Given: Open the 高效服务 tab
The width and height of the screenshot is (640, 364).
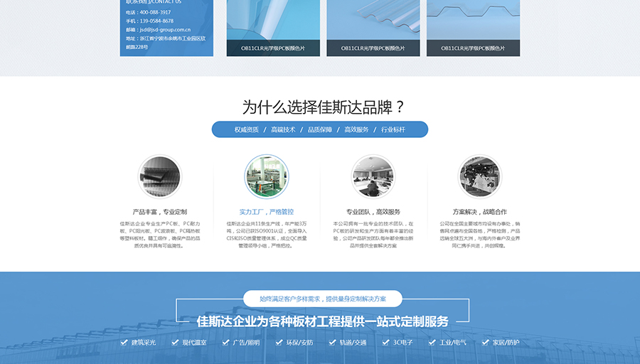Looking at the screenshot, I should tap(356, 129).
